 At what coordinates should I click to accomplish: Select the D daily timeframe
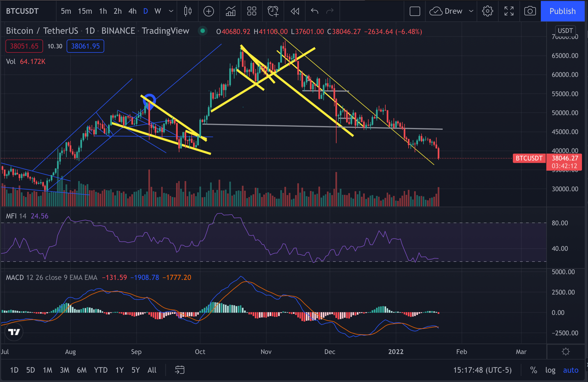[146, 11]
